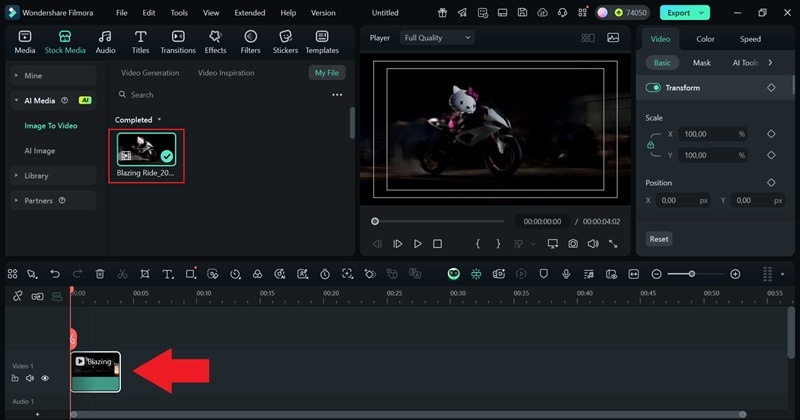The height and width of the screenshot is (420, 800).
Task: Click the Crop tool icon
Action: tap(145, 274)
